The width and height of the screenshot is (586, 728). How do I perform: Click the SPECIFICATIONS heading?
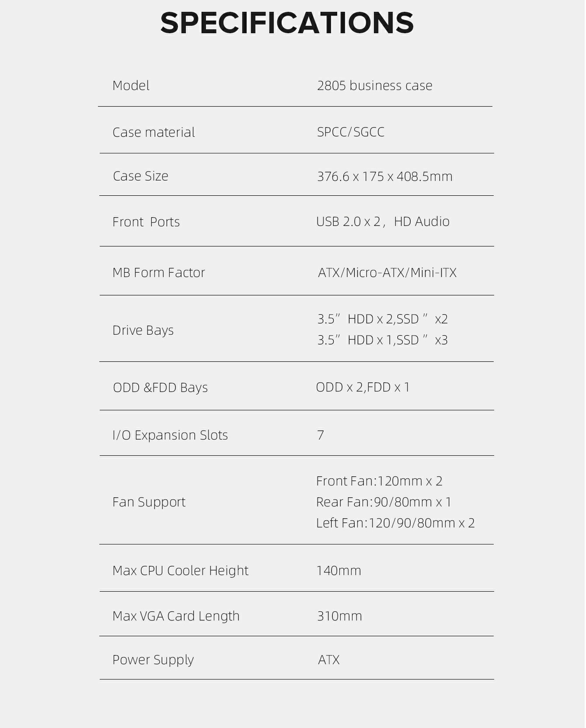287,23
